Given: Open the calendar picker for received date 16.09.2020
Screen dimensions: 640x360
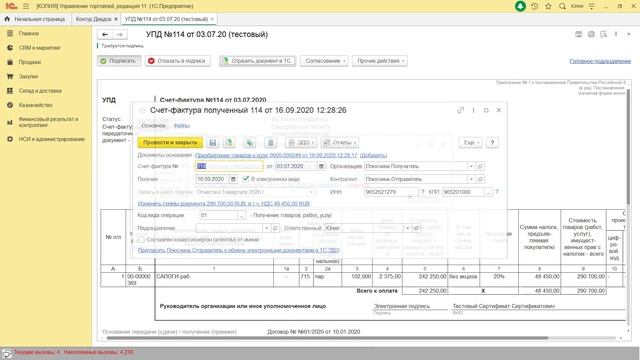Looking at the screenshot, I should (x=233, y=179).
